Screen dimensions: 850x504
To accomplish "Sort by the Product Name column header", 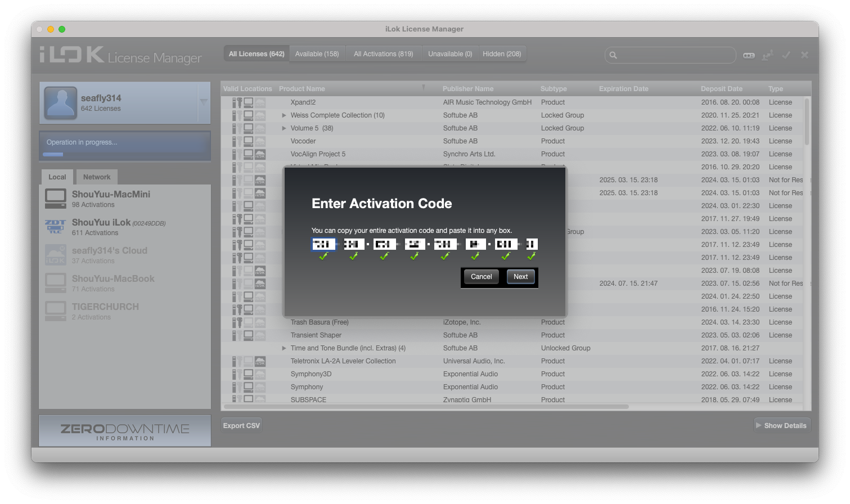I will 302,89.
